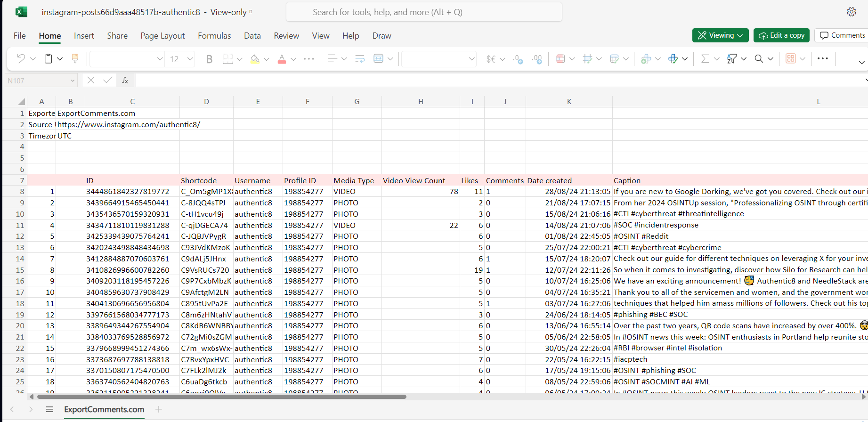This screenshot has width=868, height=422.
Task: Click the Excel app logo
Action: point(21,12)
